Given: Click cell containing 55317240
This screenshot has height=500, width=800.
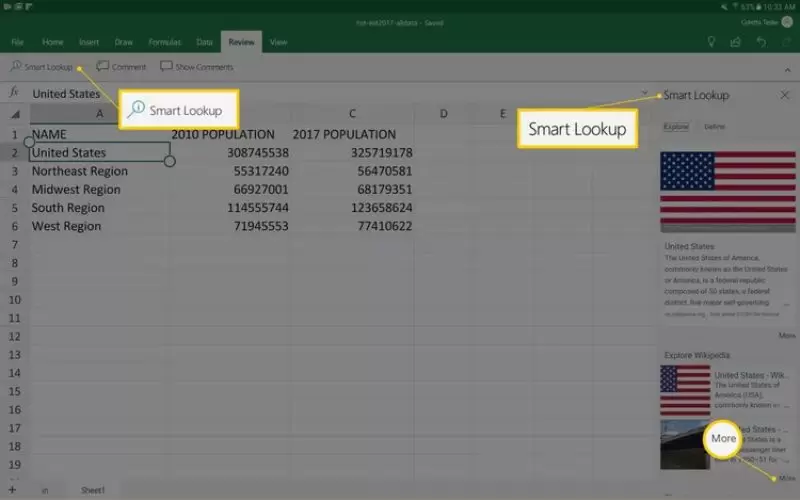Looking at the screenshot, I should pos(231,171).
